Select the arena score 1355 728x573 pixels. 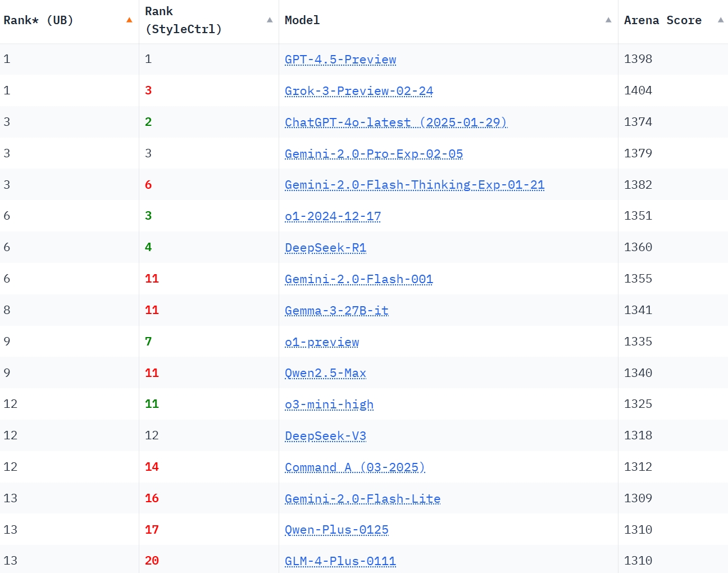638,279
